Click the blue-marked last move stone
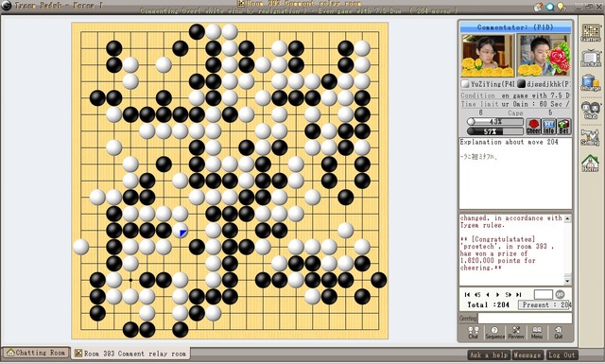Screen dimensions: 605x364 coord(181,231)
